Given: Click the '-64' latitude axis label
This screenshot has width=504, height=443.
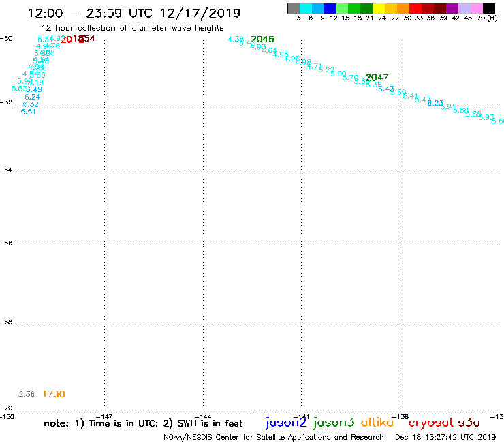Looking at the screenshot, I should pyautogui.click(x=6, y=170).
